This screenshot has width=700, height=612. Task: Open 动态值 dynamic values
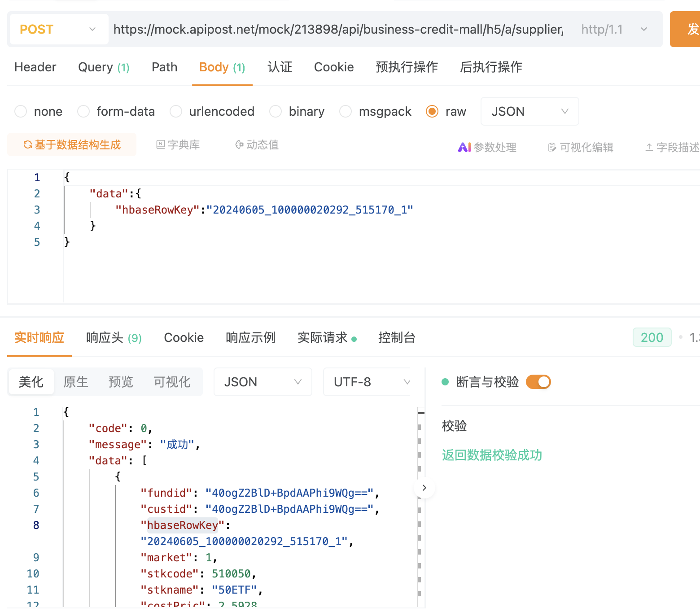257,144
